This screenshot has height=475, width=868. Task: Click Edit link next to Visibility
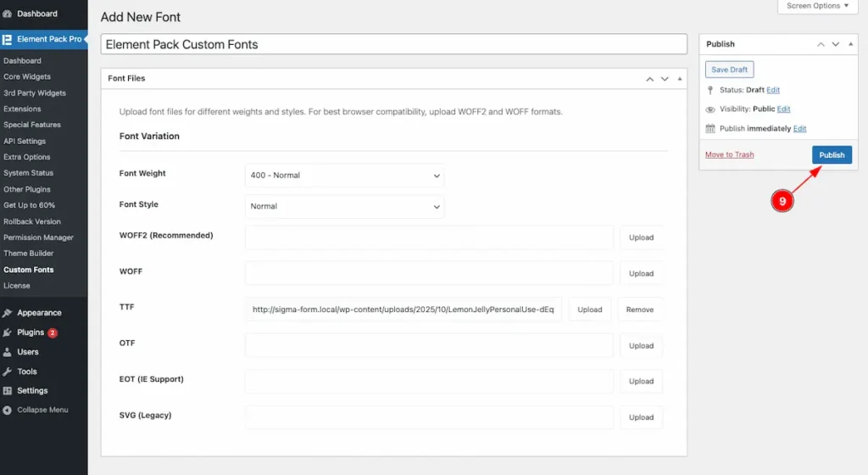(783, 109)
